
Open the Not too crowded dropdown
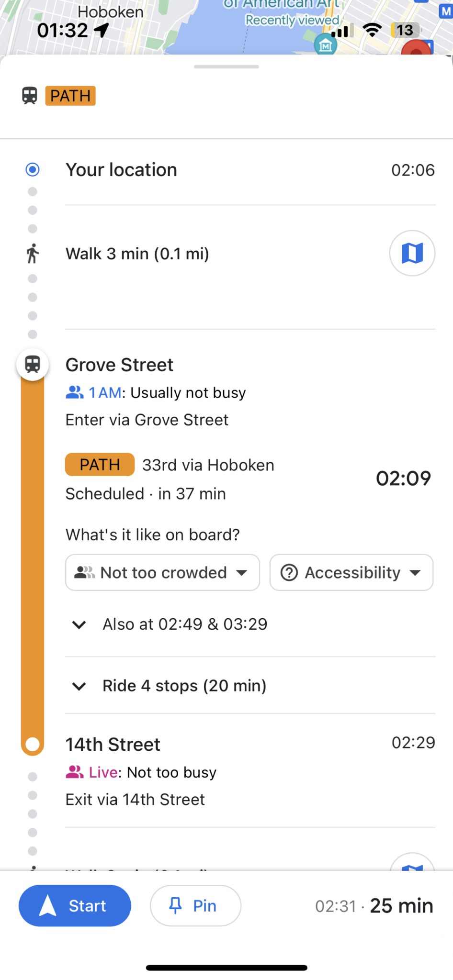(162, 572)
